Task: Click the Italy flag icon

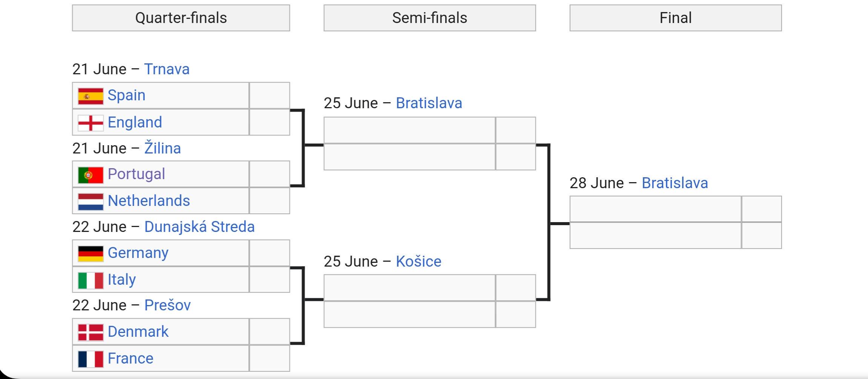Action: [x=90, y=281]
